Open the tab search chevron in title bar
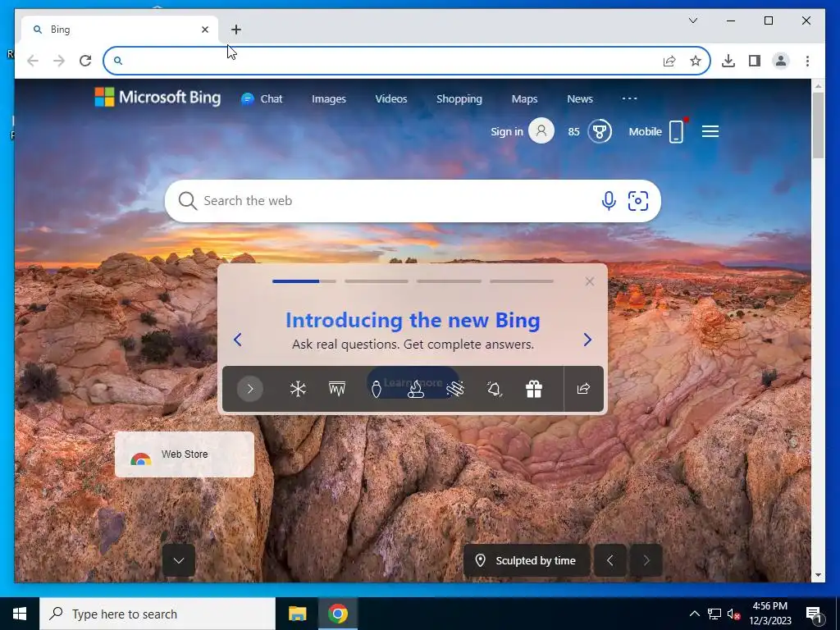Viewport: 840px width, 630px height. [x=692, y=21]
